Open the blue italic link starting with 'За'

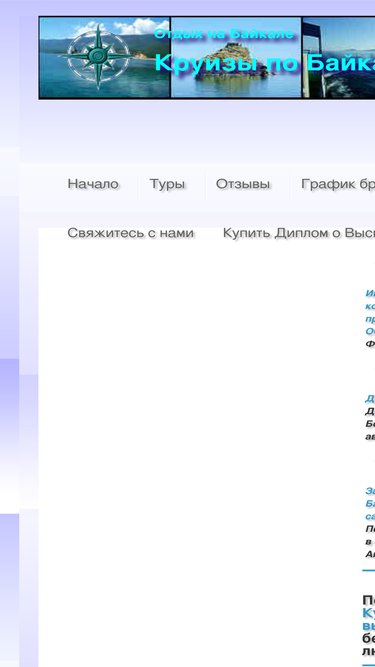370,504
